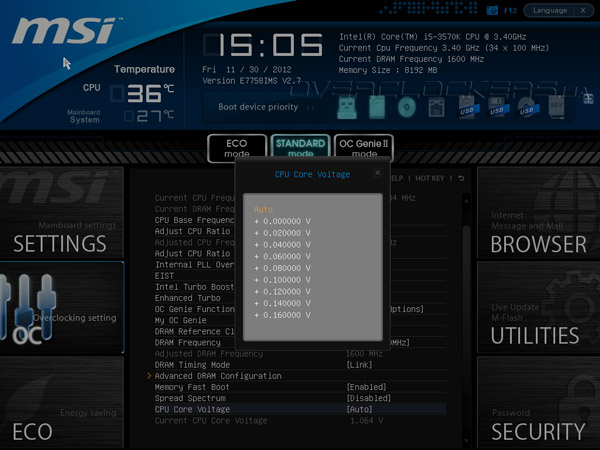This screenshot has width=600, height=450.
Task: Select the USB key boot device icon
Action: click(347, 107)
